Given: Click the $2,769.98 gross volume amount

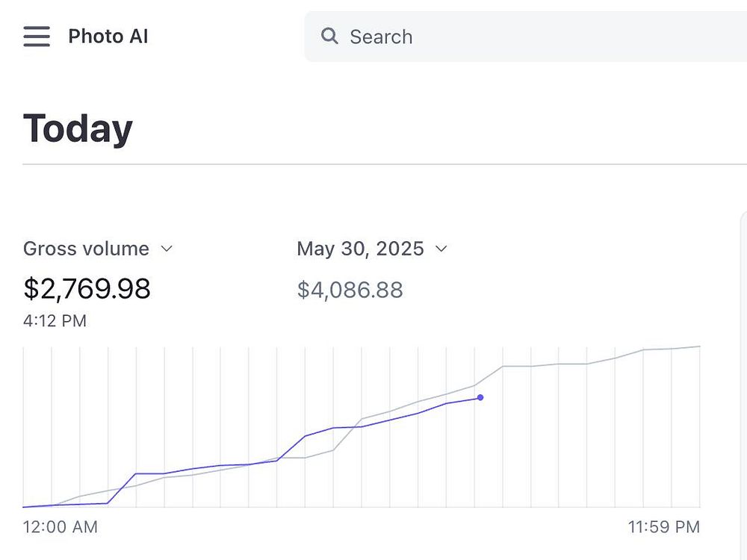Looking at the screenshot, I should (x=87, y=288).
